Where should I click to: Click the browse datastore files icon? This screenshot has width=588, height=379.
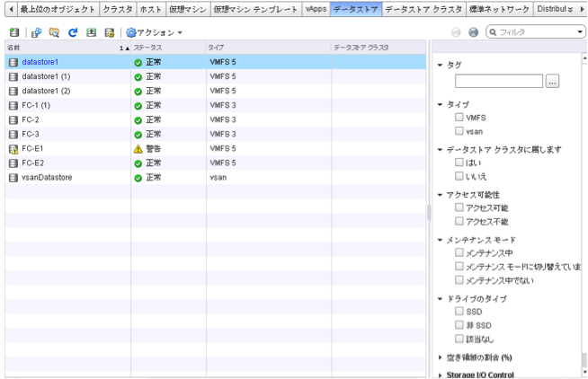click(56, 31)
